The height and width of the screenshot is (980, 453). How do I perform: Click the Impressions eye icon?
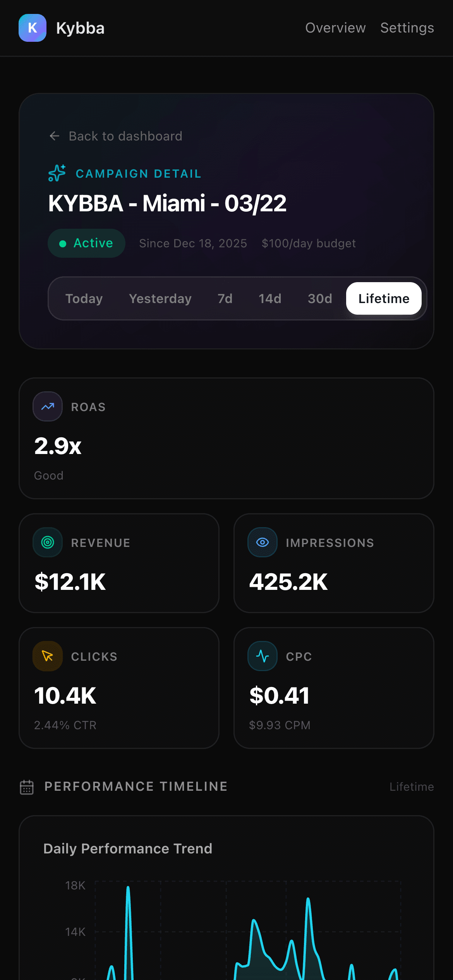[263, 542]
